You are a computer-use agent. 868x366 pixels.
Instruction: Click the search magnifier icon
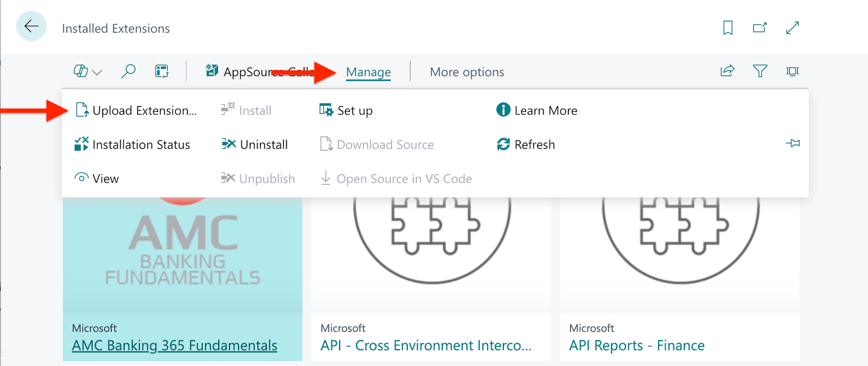[128, 71]
